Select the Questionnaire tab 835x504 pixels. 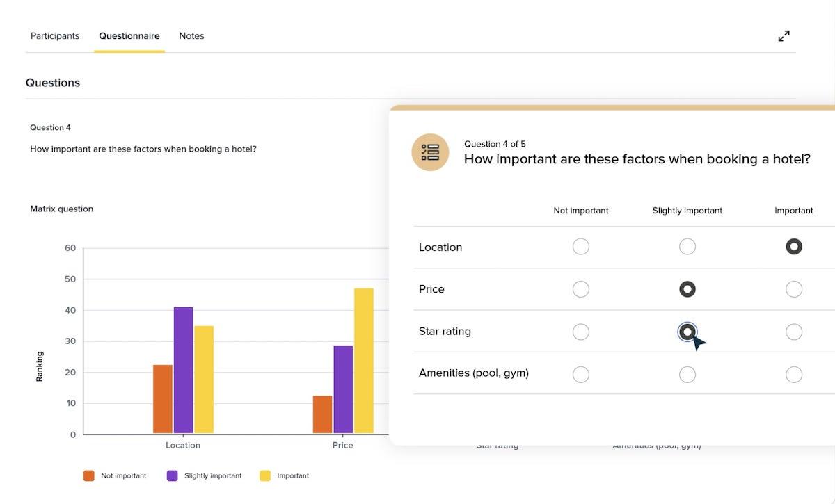pos(129,36)
